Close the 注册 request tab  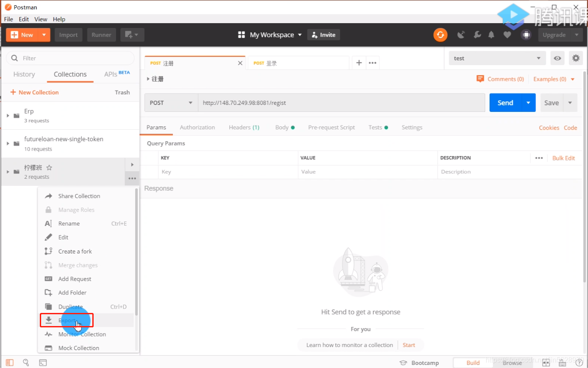[240, 63]
